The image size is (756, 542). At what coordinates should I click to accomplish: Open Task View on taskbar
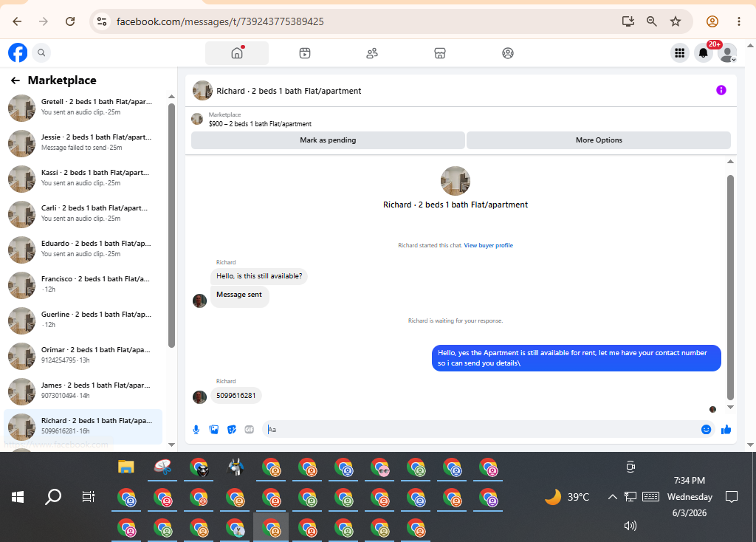pyautogui.click(x=89, y=497)
